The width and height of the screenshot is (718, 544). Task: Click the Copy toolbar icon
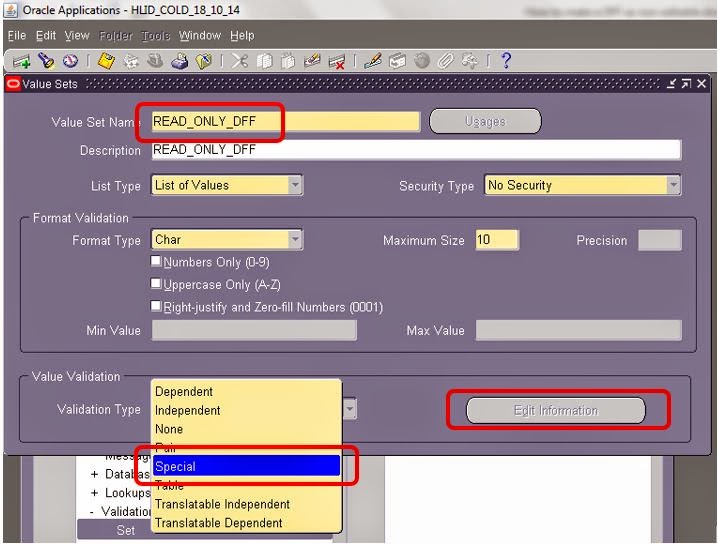click(x=264, y=61)
